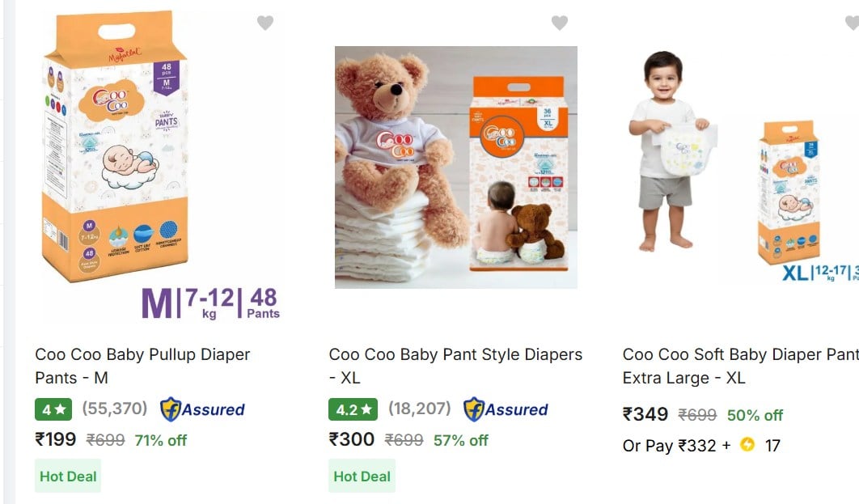Open Coo Coo Baby Pullup Diaper Pants - M
The width and height of the screenshot is (859, 504).
[x=142, y=366]
